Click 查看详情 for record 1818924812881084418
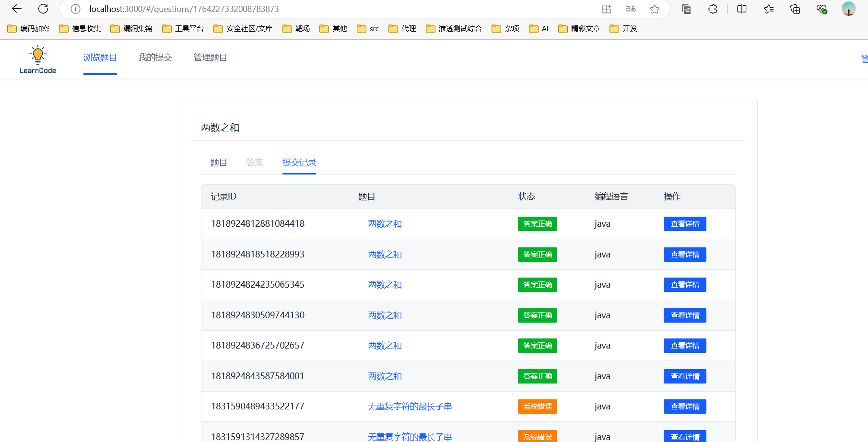The width and height of the screenshot is (868, 442). point(685,224)
